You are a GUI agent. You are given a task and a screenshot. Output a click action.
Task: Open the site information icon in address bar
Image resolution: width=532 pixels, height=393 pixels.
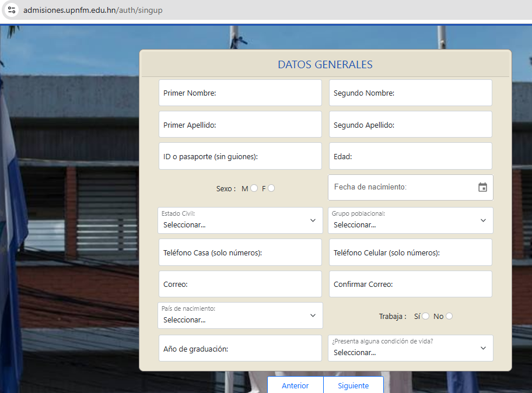12,10
